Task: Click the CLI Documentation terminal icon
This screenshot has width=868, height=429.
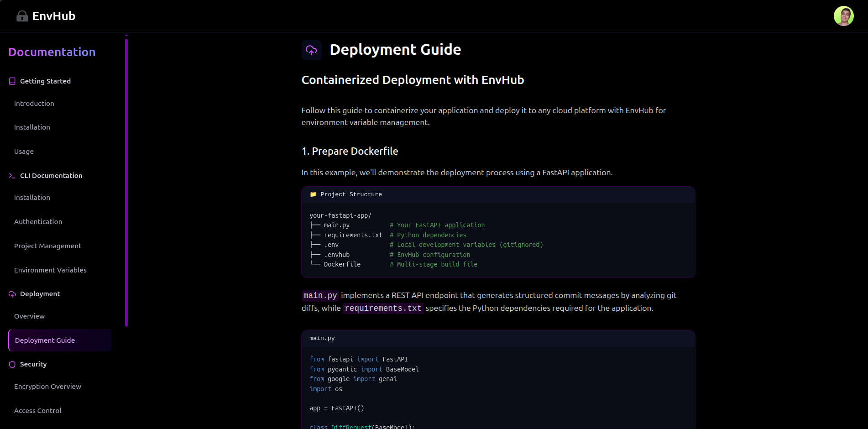Action: pyautogui.click(x=12, y=176)
